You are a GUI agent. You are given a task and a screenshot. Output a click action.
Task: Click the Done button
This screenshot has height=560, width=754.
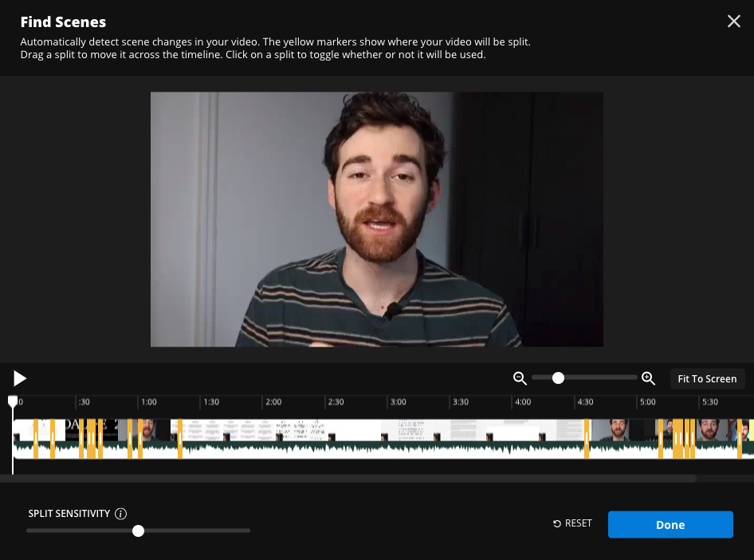click(x=670, y=524)
